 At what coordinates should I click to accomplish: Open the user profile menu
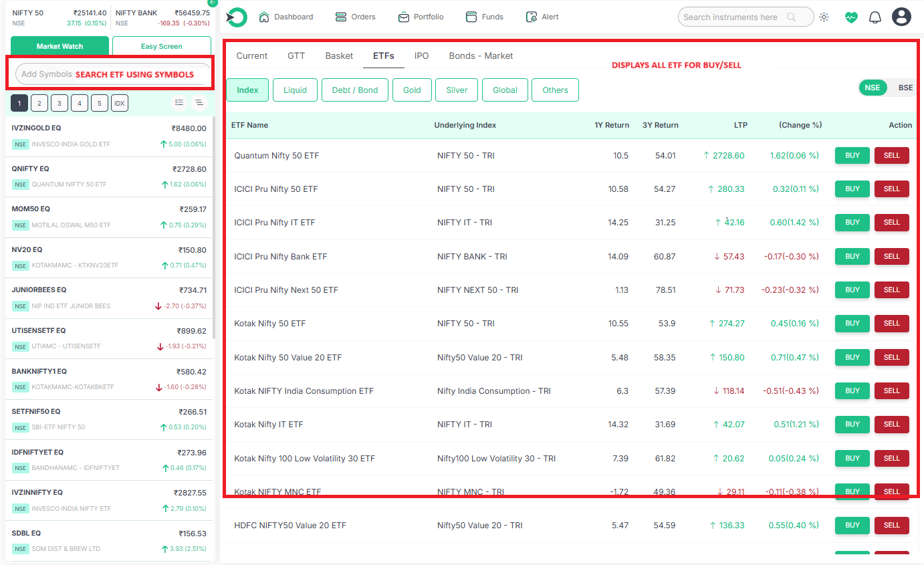(901, 17)
